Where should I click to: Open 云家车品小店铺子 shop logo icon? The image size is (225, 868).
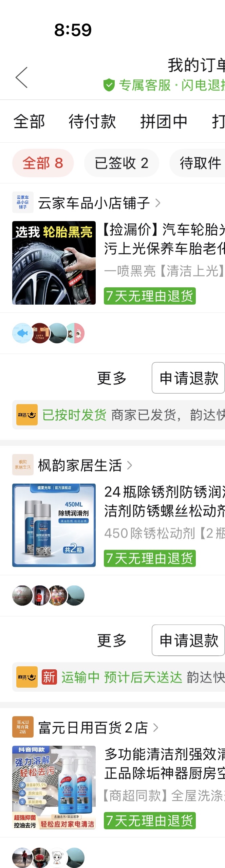[23, 202]
